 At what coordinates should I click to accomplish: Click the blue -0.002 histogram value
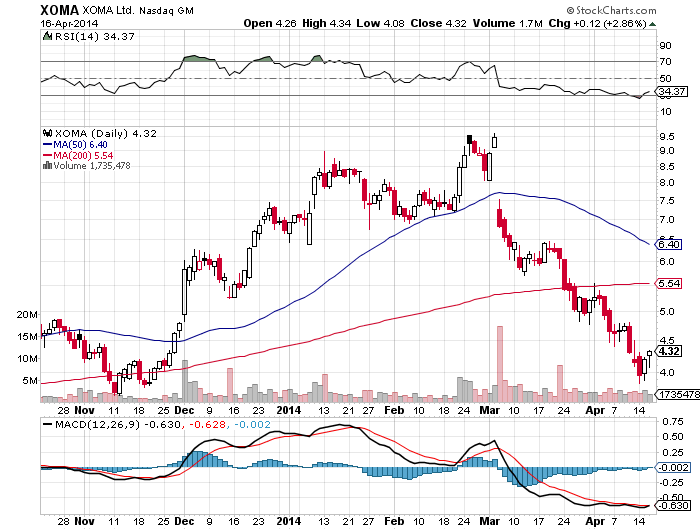pos(252,424)
